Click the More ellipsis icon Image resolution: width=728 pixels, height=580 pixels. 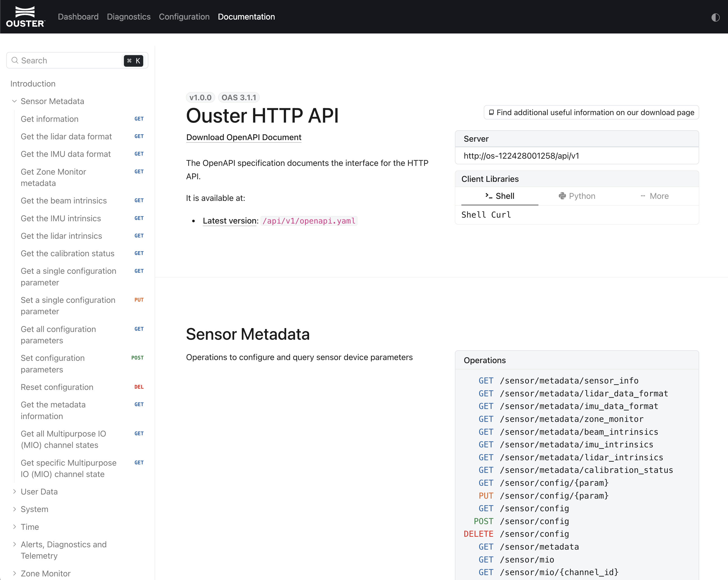(643, 196)
